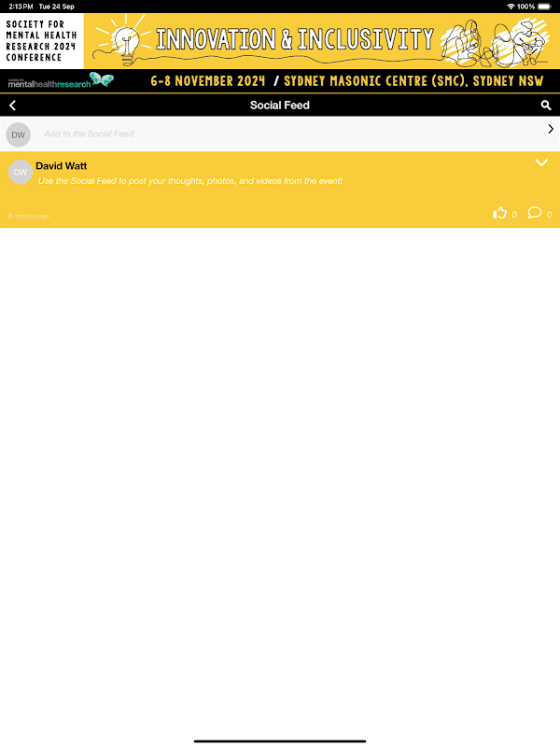The width and height of the screenshot is (560, 747).
Task: Tap the '8 minutes ago' timestamp
Action: 29,217
